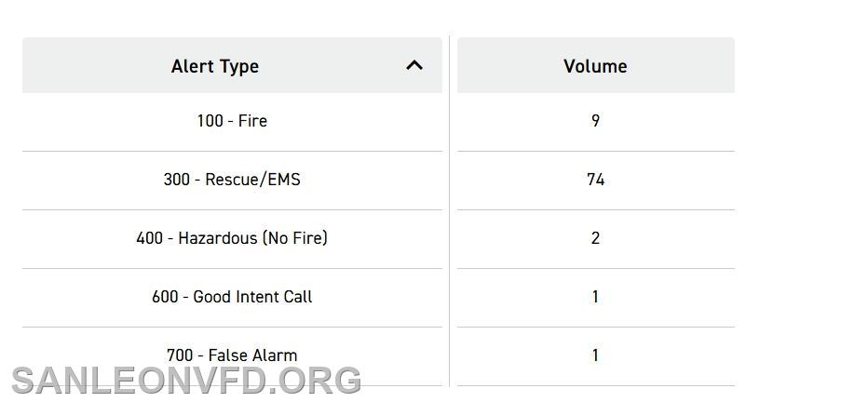Click the Fire volume value 9

596,121
